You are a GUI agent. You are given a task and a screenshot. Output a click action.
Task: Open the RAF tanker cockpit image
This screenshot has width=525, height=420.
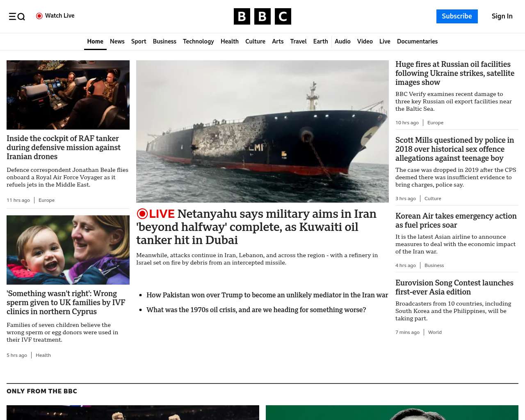coord(68,95)
